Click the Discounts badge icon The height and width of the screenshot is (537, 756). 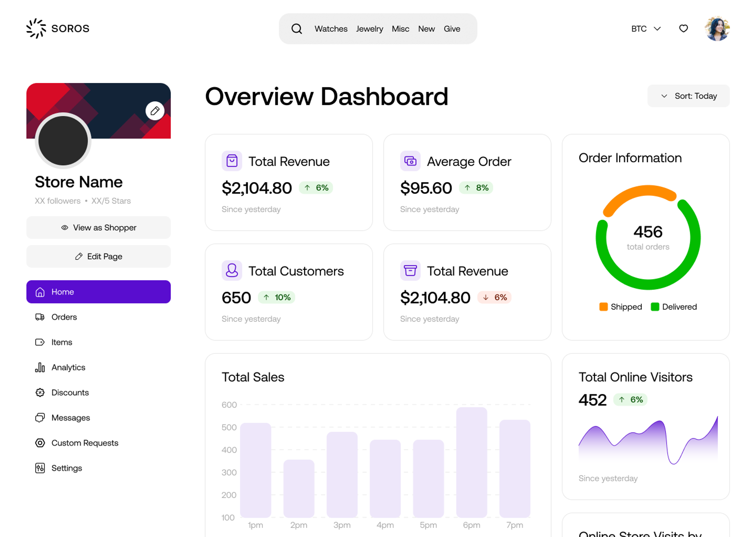click(40, 392)
